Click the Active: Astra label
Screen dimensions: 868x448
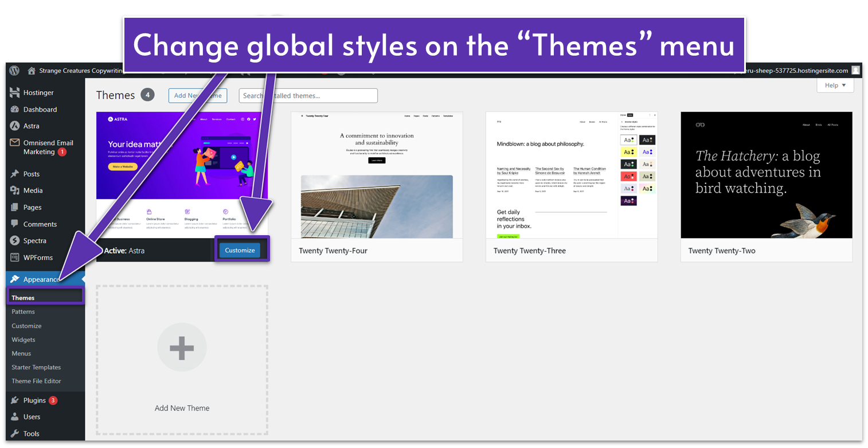point(124,251)
